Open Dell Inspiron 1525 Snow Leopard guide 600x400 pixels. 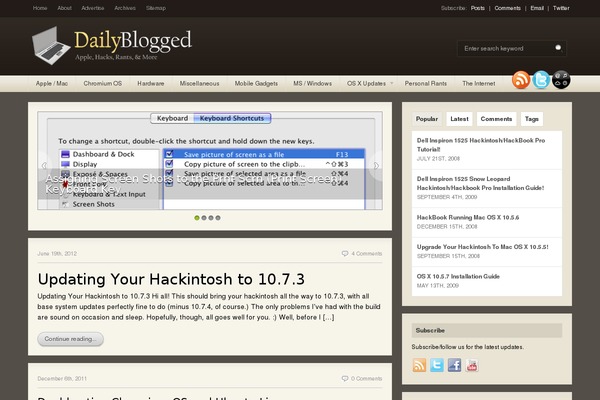pos(480,183)
